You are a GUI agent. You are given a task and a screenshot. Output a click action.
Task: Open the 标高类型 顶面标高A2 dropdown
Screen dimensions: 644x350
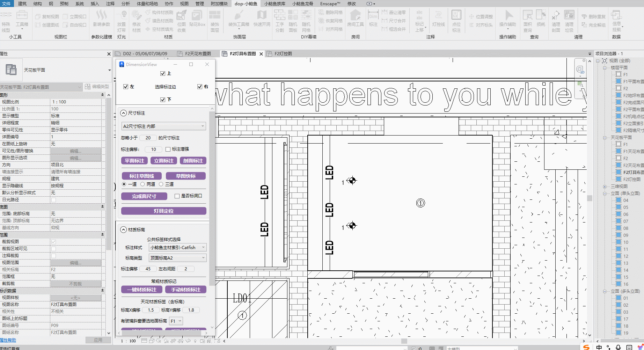click(x=177, y=258)
